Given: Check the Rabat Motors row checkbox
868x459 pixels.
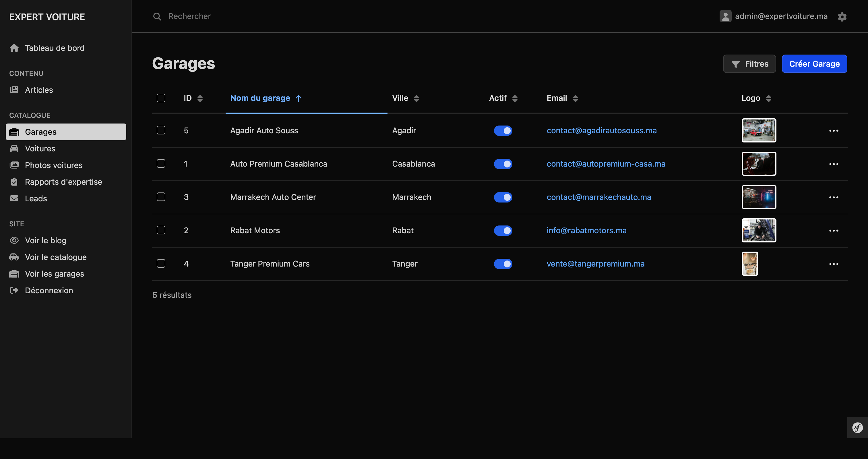Looking at the screenshot, I should click(161, 230).
